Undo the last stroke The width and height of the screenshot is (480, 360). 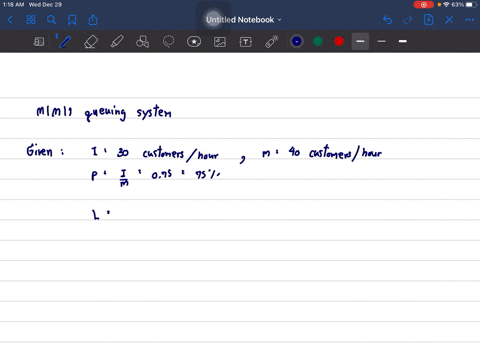point(387,20)
